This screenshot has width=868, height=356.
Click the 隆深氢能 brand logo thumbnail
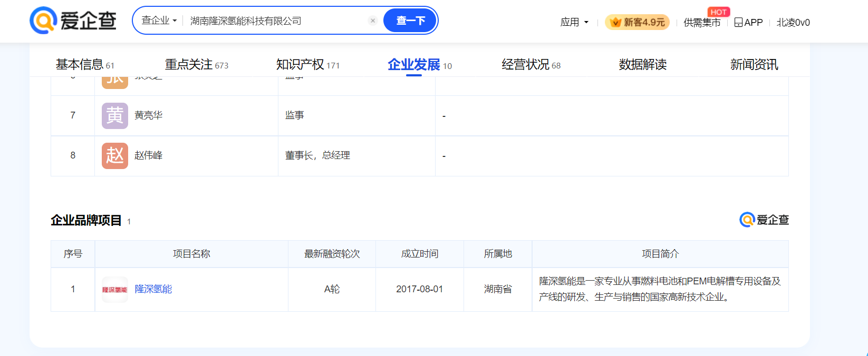(115, 290)
